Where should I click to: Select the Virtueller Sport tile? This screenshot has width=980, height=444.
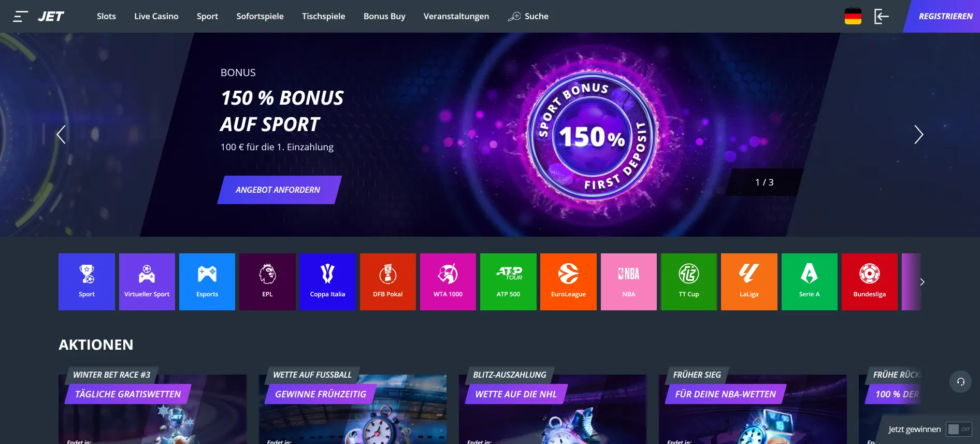[x=147, y=282]
